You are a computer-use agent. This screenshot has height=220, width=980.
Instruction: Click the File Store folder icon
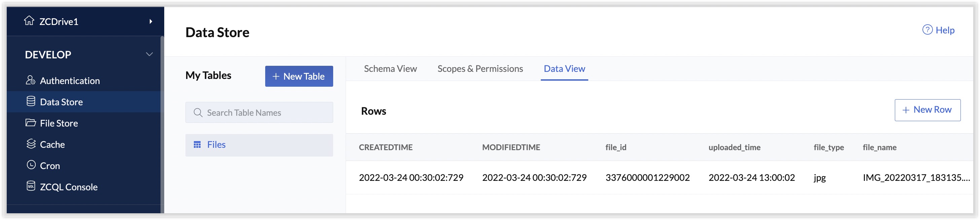(30, 123)
